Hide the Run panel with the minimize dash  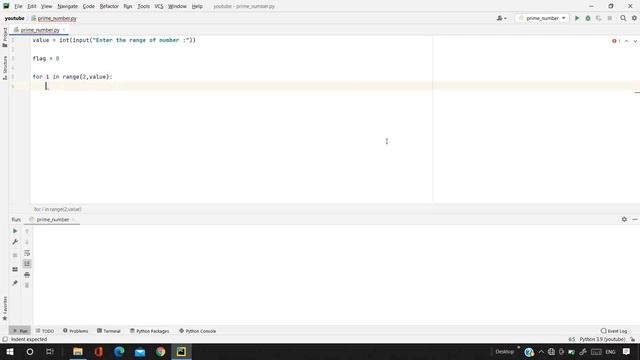(x=635, y=220)
